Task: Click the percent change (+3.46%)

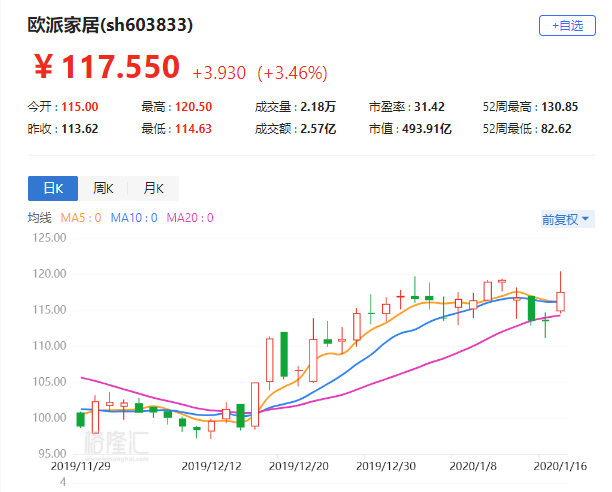Action: [x=292, y=73]
